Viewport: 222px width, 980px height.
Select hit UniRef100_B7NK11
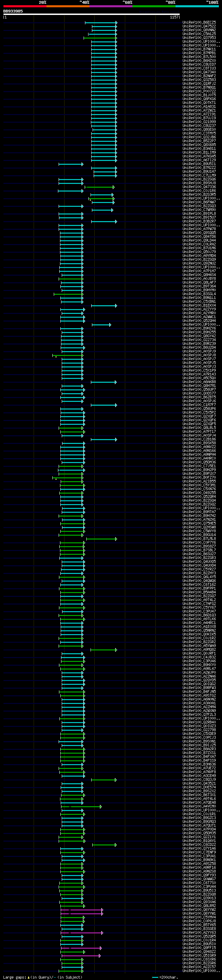click(199, 49)
